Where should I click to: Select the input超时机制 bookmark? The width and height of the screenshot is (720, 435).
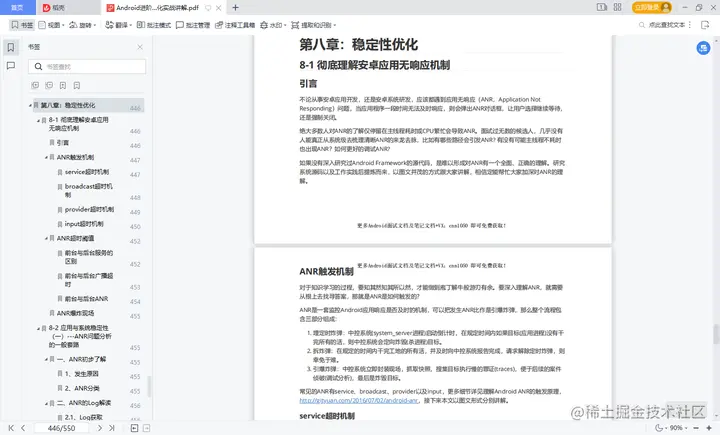84,224
